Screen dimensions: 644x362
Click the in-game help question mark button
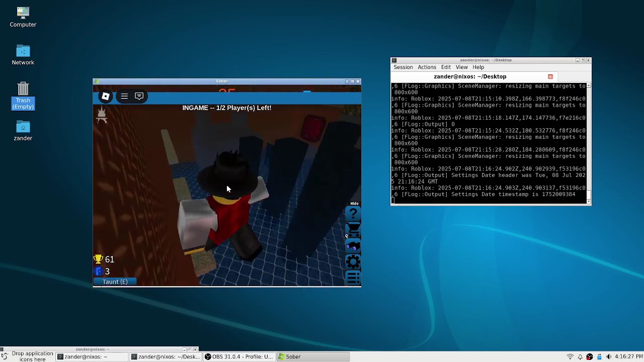tap(353, 214)
